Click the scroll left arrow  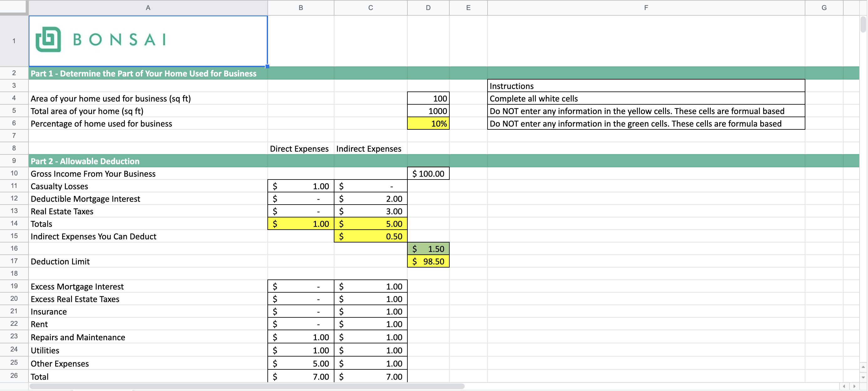[844, 386]
